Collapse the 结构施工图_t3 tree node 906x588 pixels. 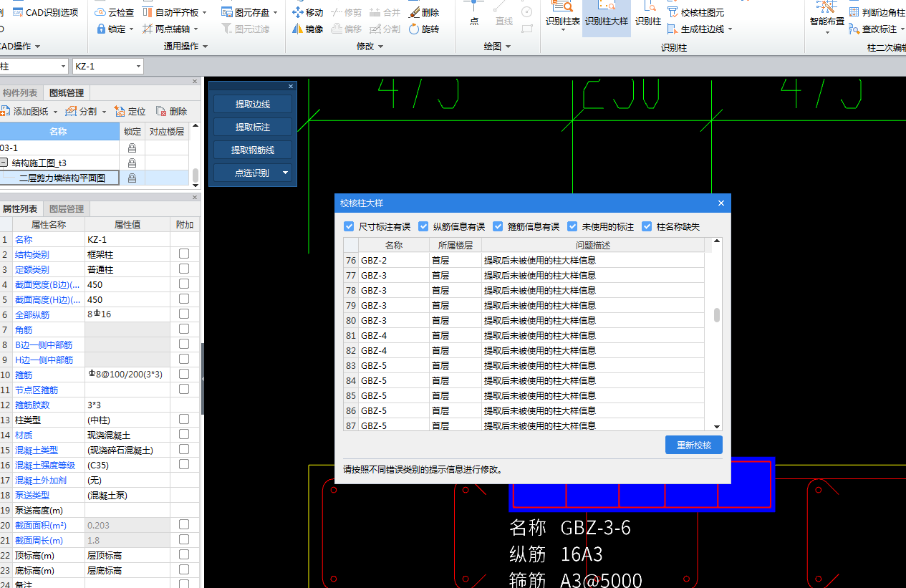click(4, 163)
